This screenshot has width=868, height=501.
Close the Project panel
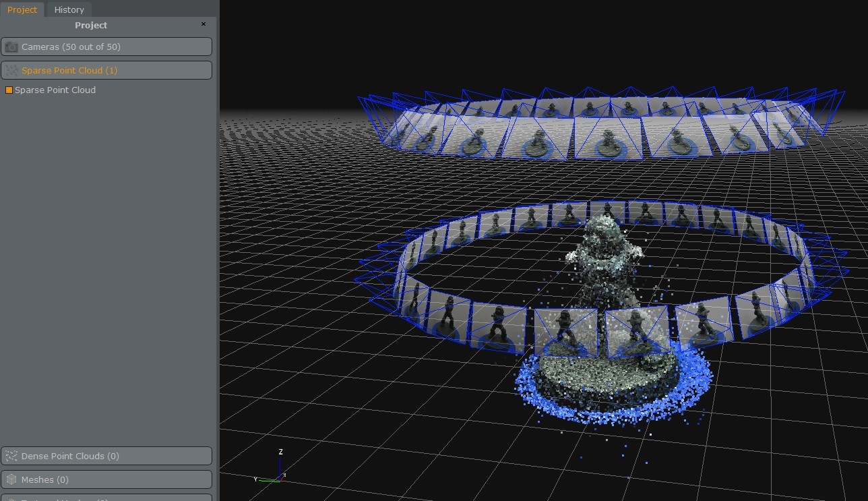pos(204,24)
